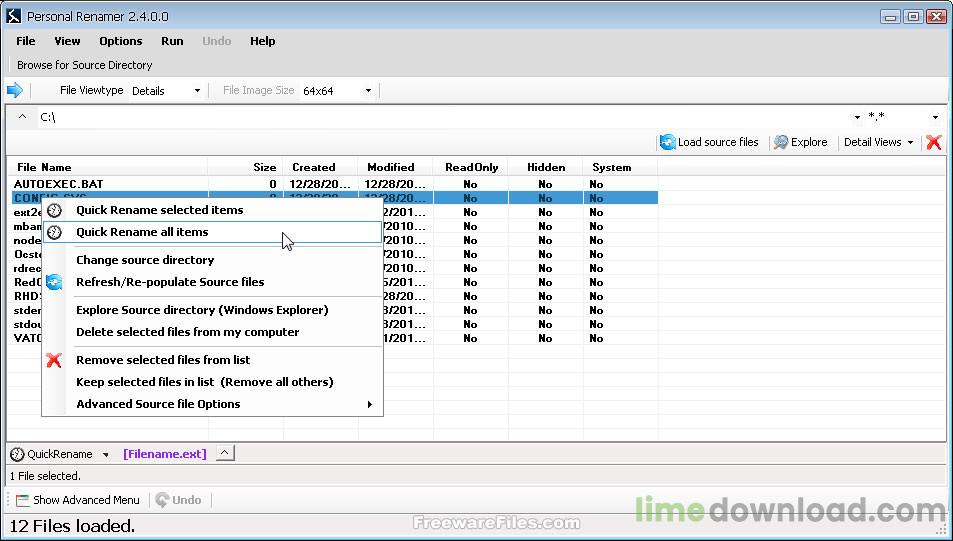Click the Load source files icon
The height and width of the screenshot is (541, 953).
pyautogui.click(x=667, y=142)
